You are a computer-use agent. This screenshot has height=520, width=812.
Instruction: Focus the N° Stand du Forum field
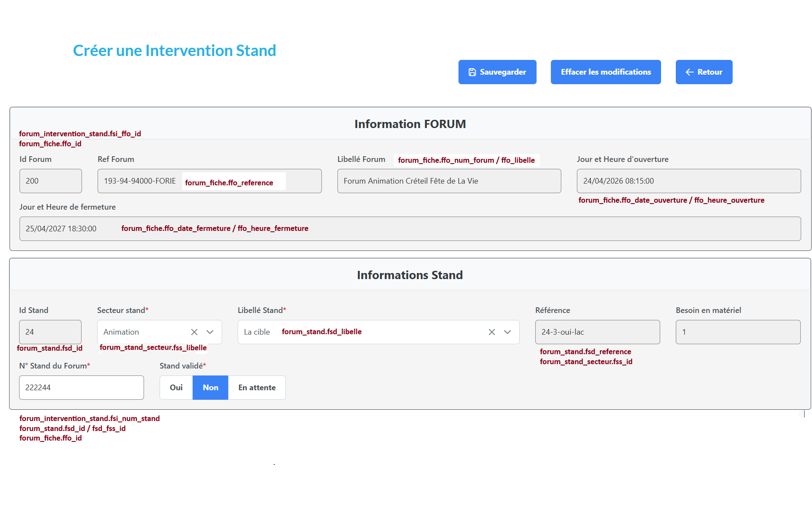[x=82, y=388]
